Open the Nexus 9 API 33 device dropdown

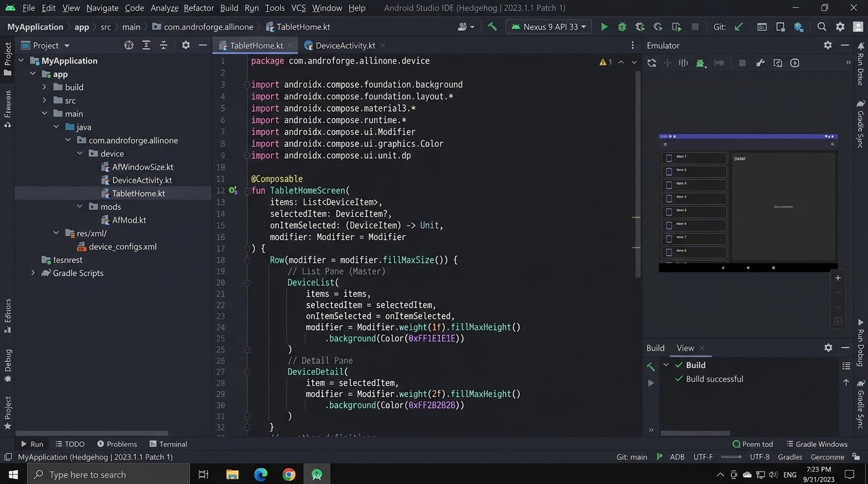click(x=548, y=26)
